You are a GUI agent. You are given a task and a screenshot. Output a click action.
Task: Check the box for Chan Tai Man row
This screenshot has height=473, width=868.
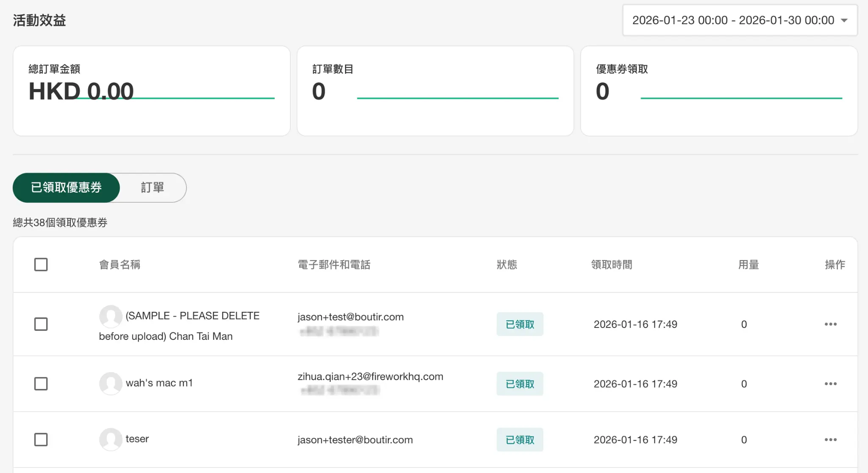[41, 324]
